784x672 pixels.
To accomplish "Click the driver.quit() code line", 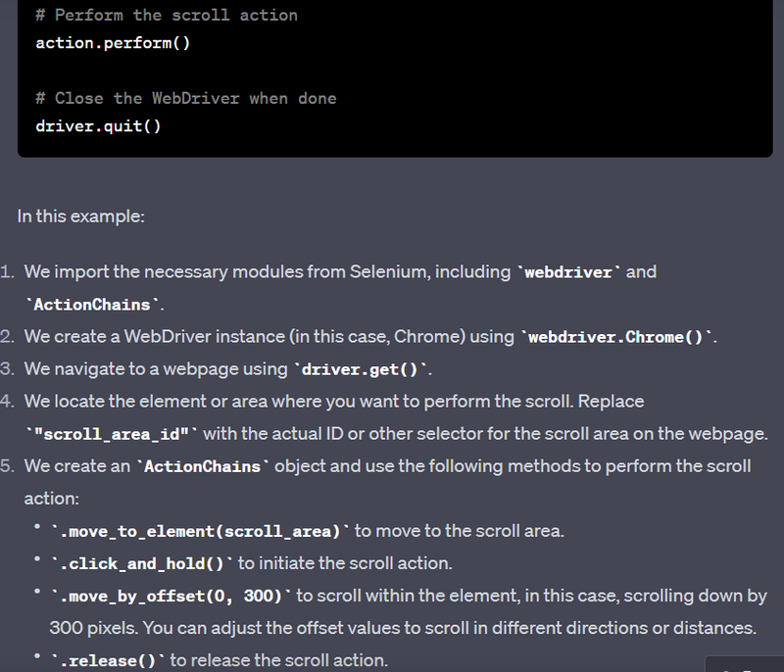I will (98, 126).
